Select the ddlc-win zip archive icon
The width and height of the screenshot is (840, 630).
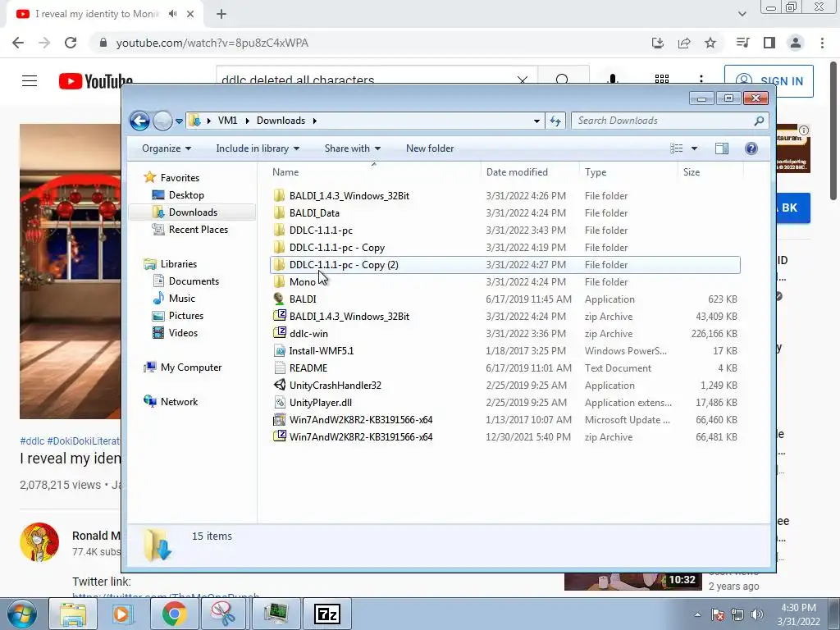coord(279,333)
